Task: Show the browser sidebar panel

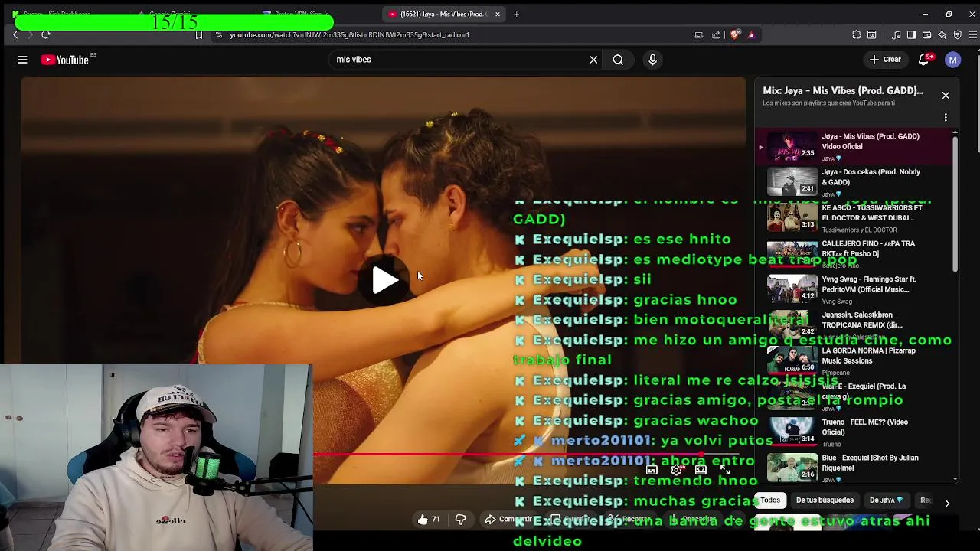Action: [911, 34]
